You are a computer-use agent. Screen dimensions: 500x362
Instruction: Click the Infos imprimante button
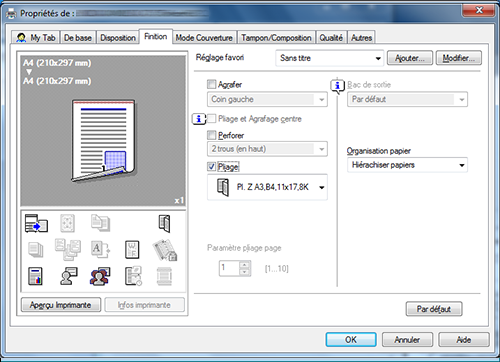(144, 305)
